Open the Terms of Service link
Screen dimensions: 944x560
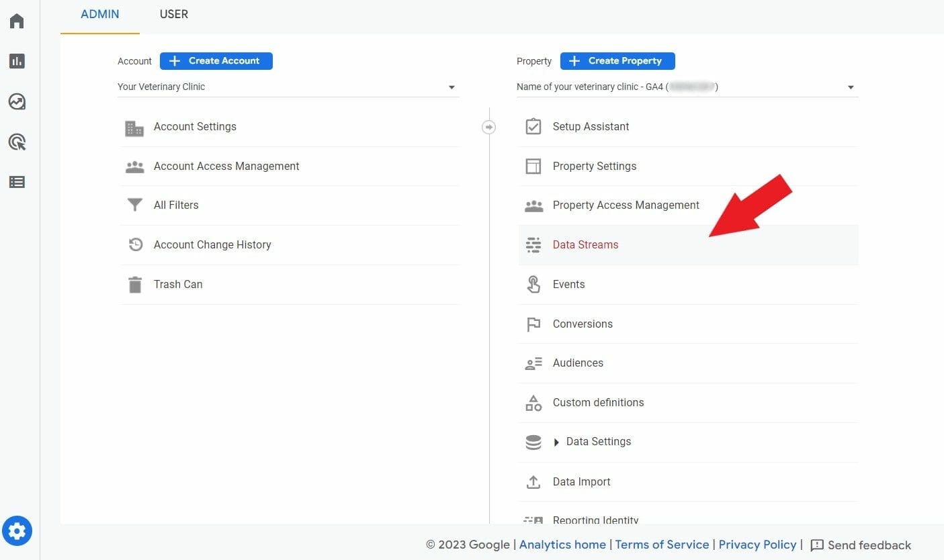click(662, 545)
